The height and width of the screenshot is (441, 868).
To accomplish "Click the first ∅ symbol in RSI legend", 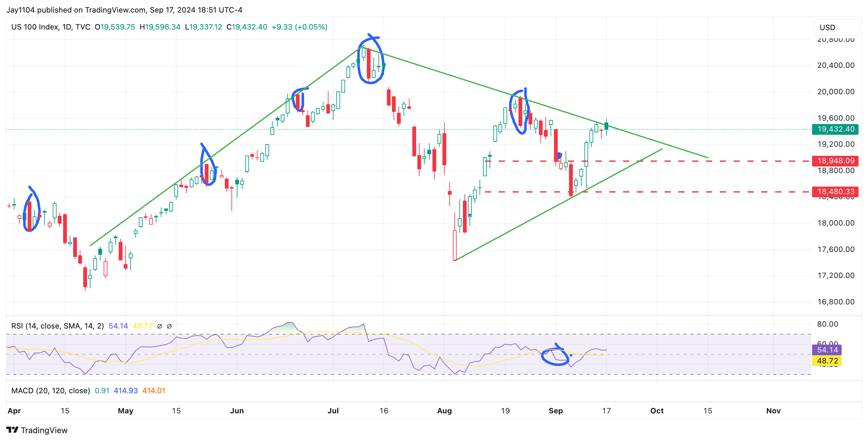I will click(x=160, y=326).
